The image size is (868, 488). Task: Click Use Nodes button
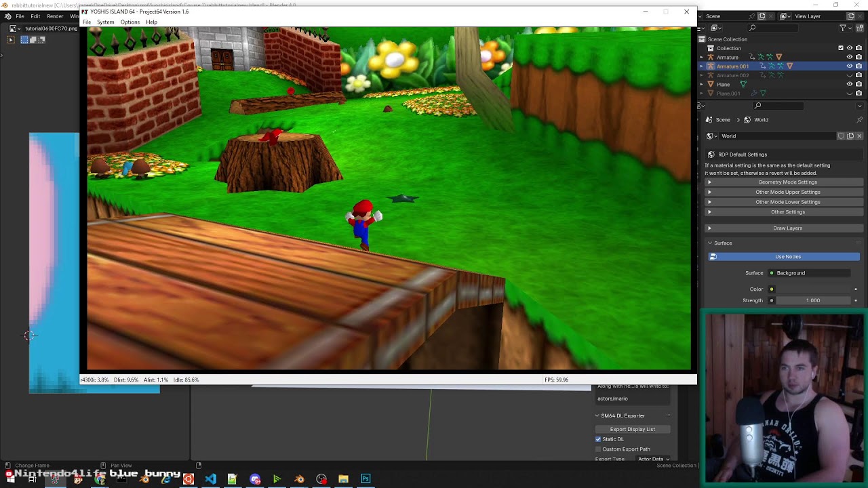tap(784, 257)
